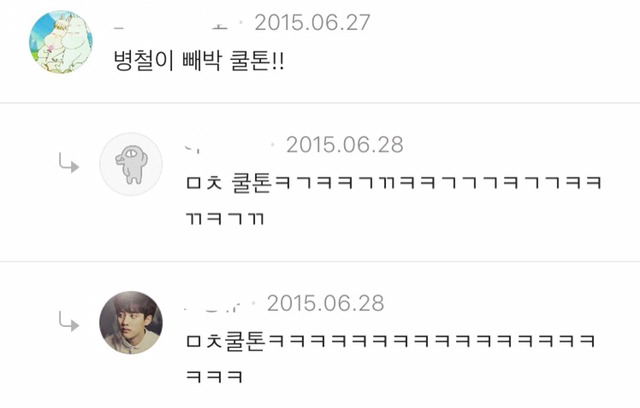This screenshot has height=408, width=640.
Task: Click the divider above the last reply
Action: 320,261
